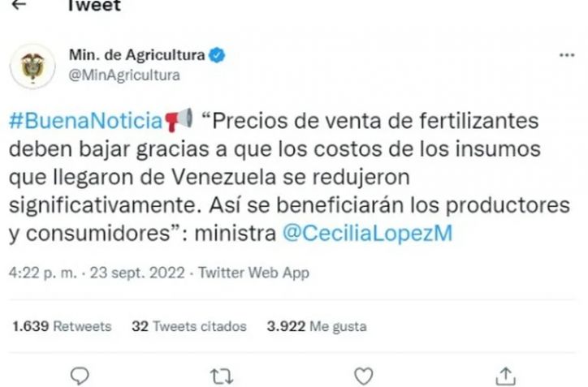
Task: Open the @CeciliaLopezM mention
Action: point(367,233)
